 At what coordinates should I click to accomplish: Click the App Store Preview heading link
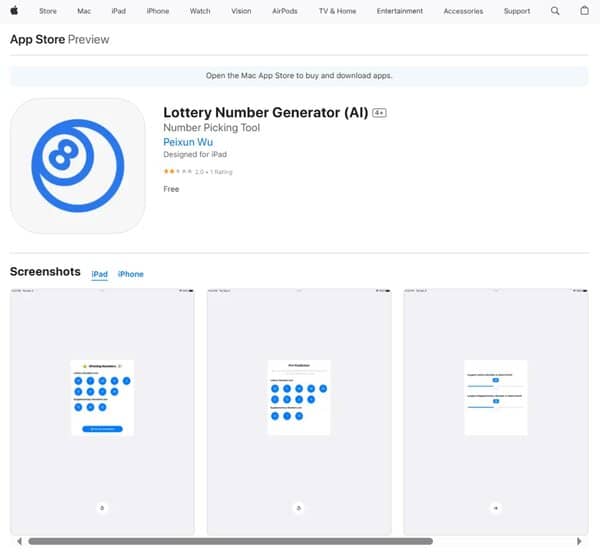(60, 39)
